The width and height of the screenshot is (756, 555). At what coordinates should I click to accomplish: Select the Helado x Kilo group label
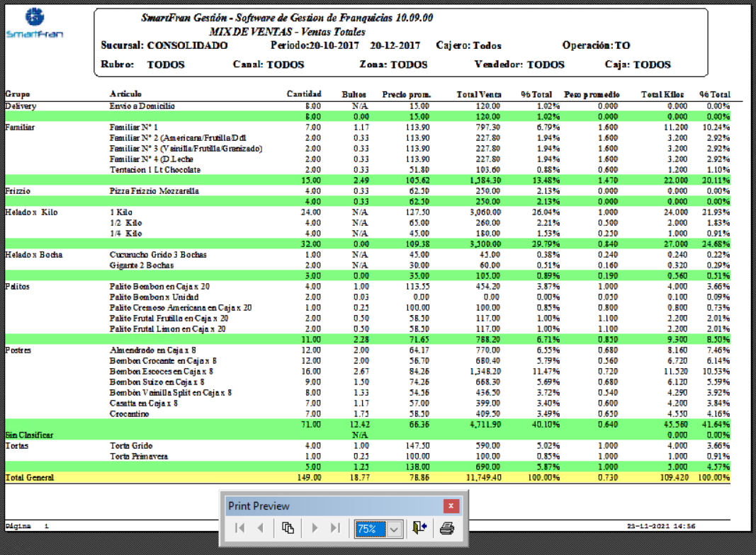(x=31, y=212)
